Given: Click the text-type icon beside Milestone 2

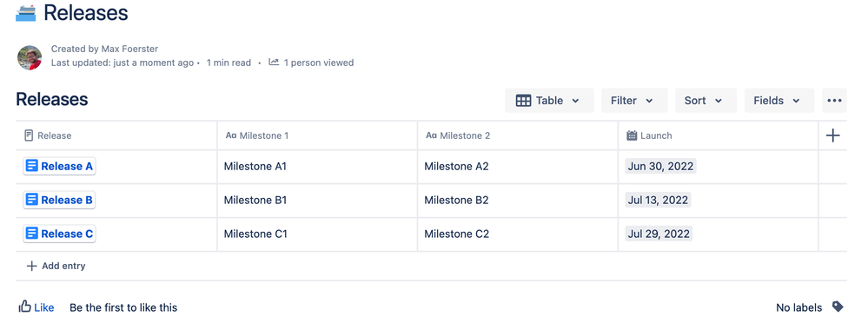Looking at the screenshot, I should tap(431, 135).
